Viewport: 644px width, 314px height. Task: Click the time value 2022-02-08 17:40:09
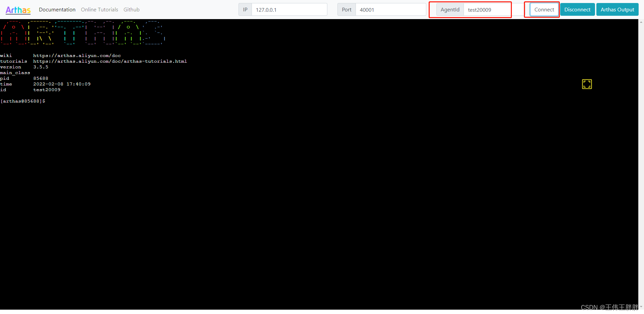click(62, 84)
